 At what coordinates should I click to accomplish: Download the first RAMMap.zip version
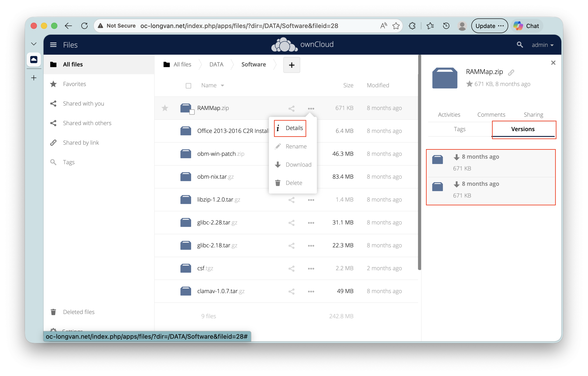(x=456, y=157)
